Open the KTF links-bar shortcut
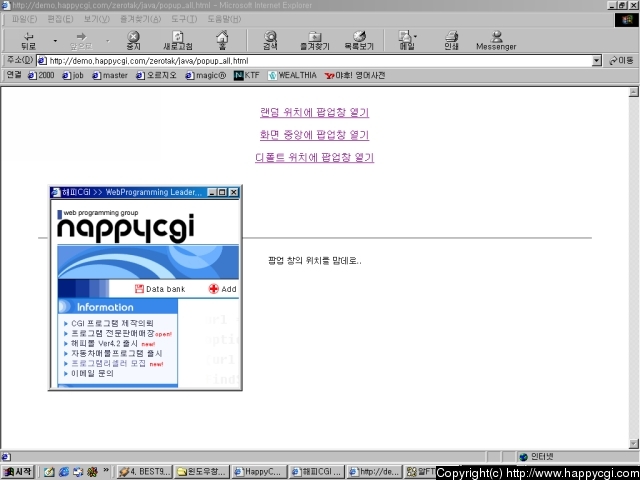This screenshot has width=640, height=480. coord(247,75)
